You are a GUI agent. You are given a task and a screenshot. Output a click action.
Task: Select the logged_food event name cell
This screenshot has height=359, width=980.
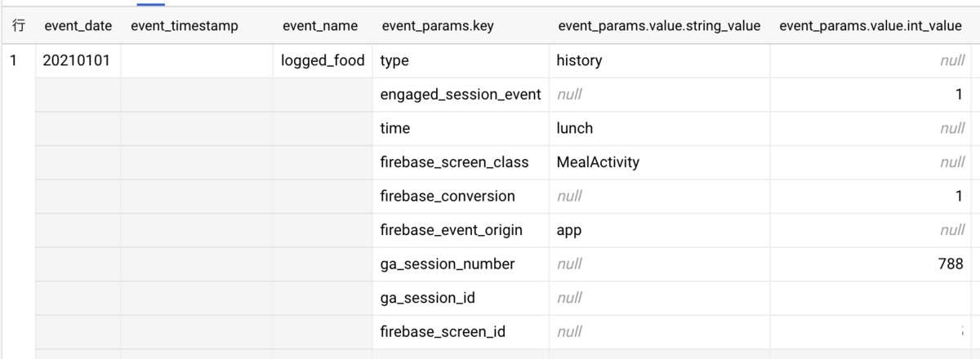[x=323, y=60]
